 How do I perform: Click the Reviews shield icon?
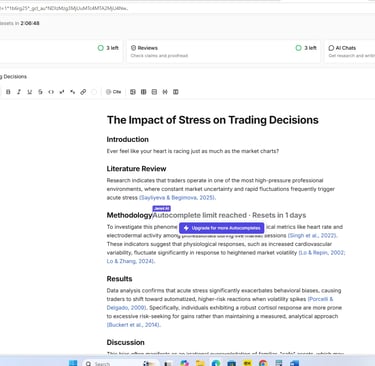pyautogui.click(x=133, y=48)
